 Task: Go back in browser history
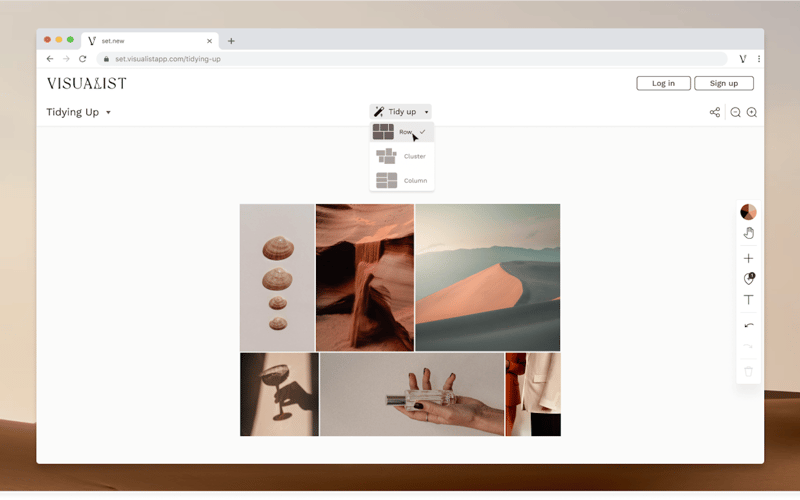49,59
